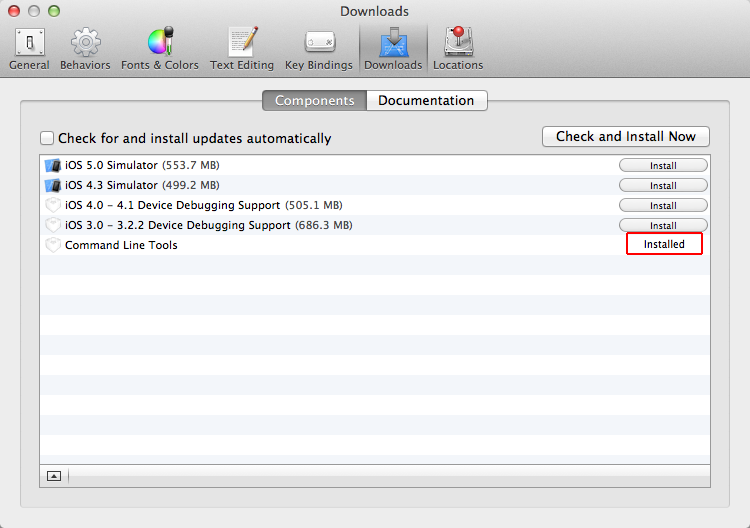Image resolution: width=750 pixels, height=528 pixels.
Task: Install the iOS 4.3 Simulator
Action: point(663,186)
